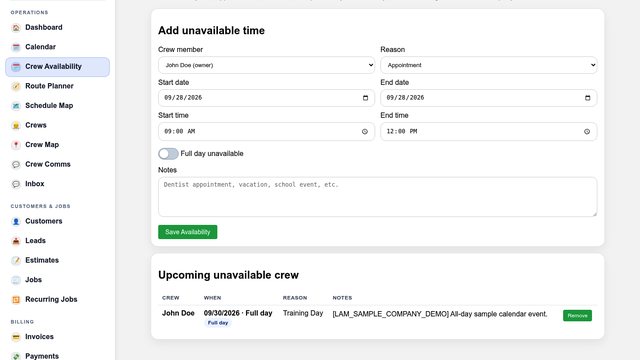Open Crews page from the sidebar
This screenshot has height=360, width=640.
pyautogui.click(x=58, y=125)
